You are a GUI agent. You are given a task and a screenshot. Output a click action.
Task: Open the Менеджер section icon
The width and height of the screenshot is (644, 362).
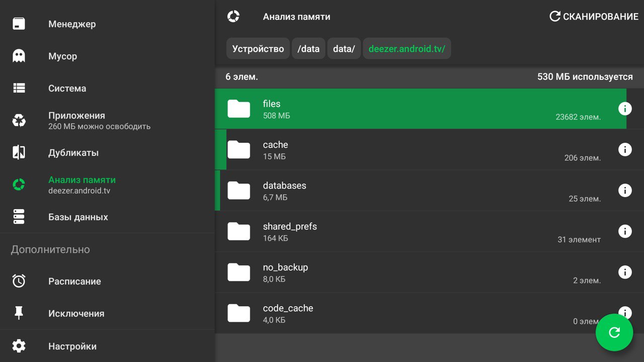(x=19, y=24)
